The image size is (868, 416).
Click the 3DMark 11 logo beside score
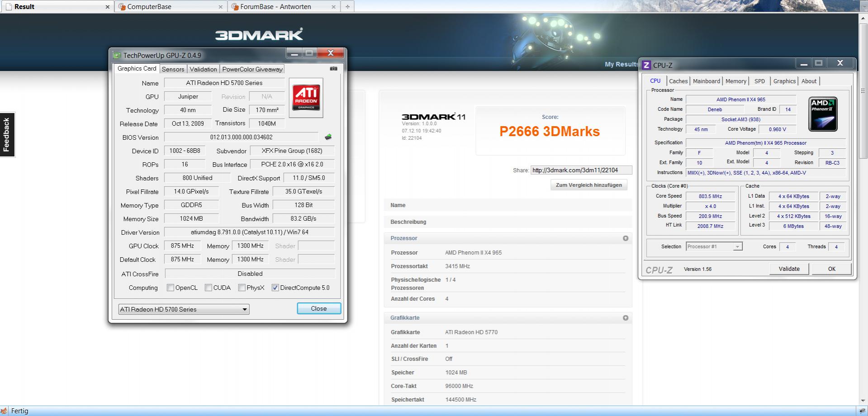coord(433,117)
